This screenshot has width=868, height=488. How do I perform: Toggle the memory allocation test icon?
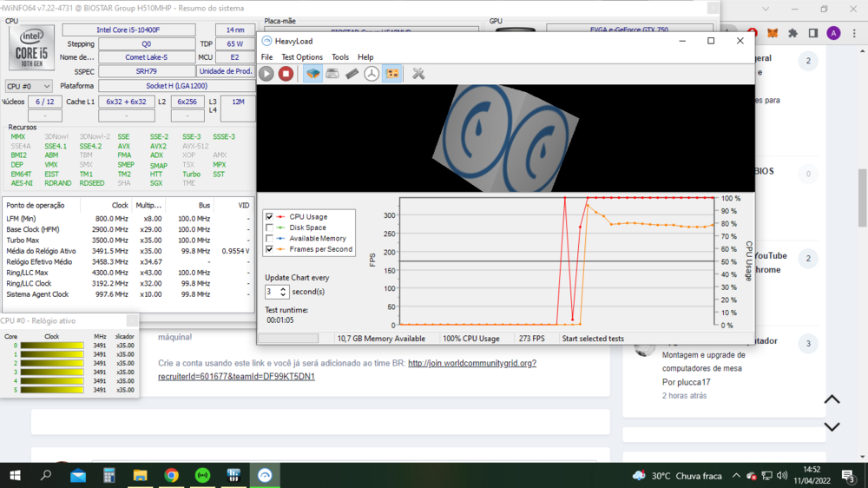pos(352,74)
